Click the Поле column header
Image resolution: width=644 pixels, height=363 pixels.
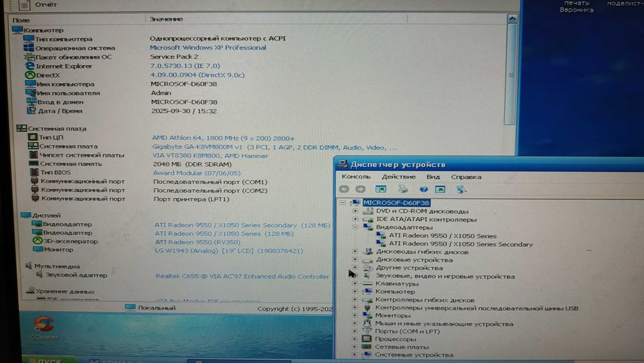(21, 20)
